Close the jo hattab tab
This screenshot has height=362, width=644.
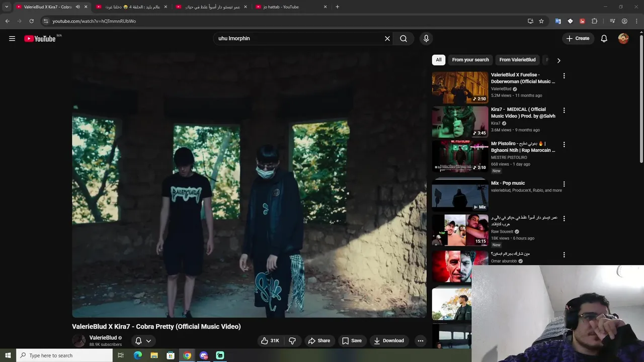tap(325, 7)
